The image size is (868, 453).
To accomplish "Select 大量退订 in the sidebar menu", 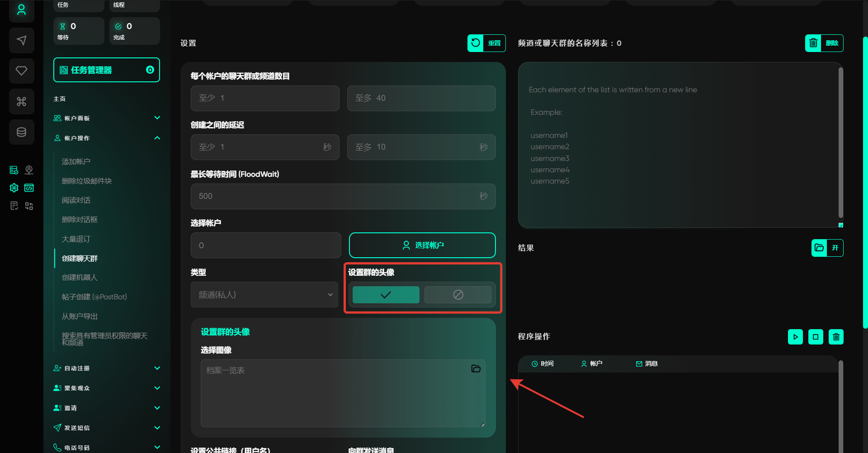I will click(x=76, y=239).
